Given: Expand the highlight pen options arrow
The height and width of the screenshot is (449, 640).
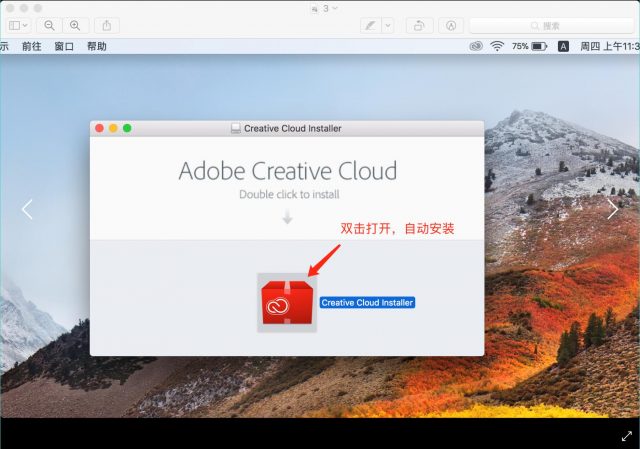Looking at the screenshot, I should click(x=388, y=26).
